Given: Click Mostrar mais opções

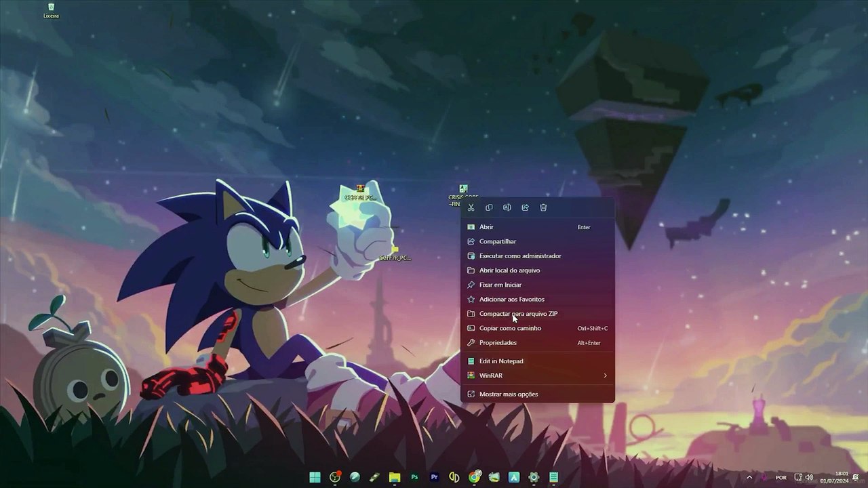Looking at the screenshot, I should pyautogui.click(x=538, y=394).
